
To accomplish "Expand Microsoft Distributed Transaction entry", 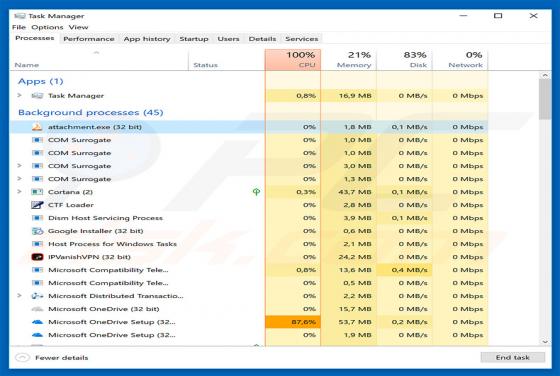I will click(20, 296).
